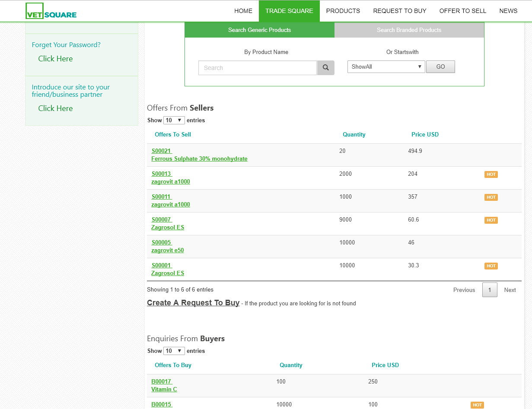Click HOT badge on offer S00013

click(491, 174)
